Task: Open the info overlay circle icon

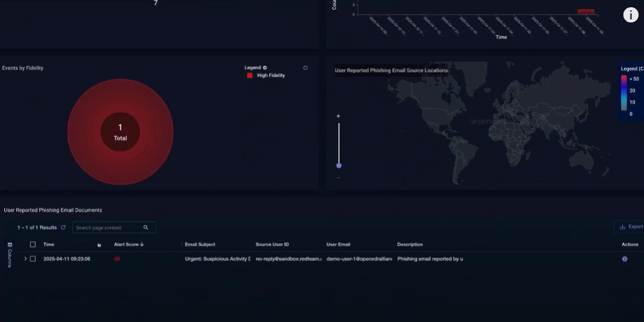Action: coord(631,15)
